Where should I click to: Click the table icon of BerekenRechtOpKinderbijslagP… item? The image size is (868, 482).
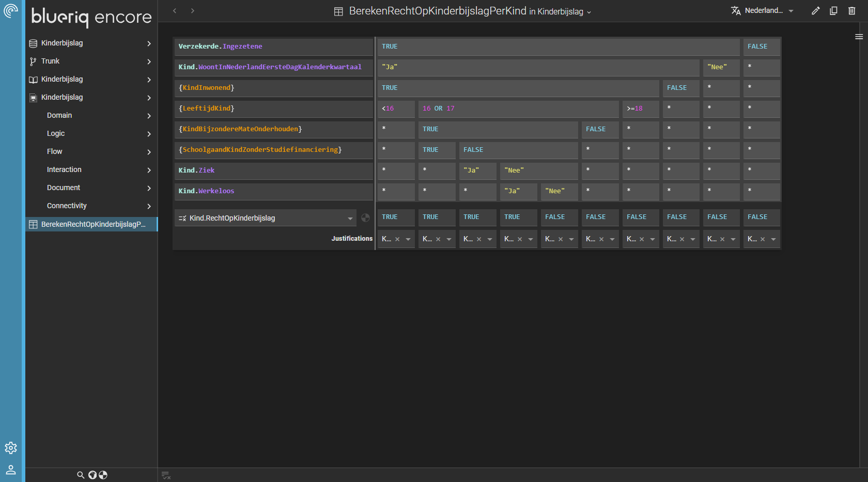click(33, 224)
